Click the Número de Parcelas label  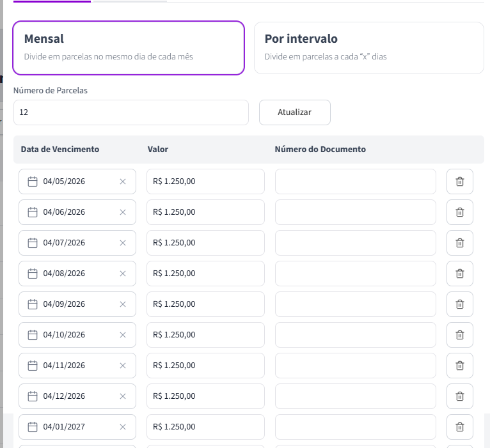click(x=51, y=91)
